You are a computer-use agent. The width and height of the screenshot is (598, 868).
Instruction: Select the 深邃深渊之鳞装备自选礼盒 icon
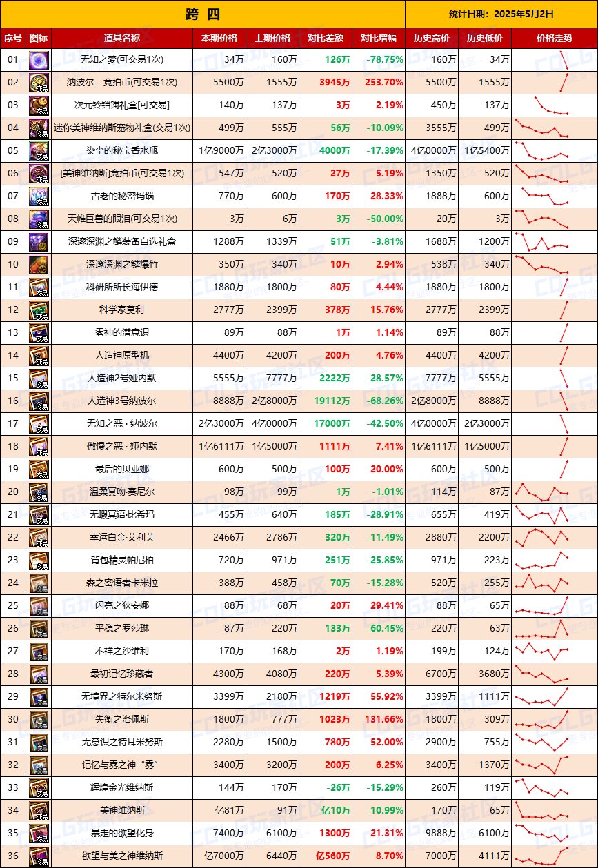tap(39, 241)
